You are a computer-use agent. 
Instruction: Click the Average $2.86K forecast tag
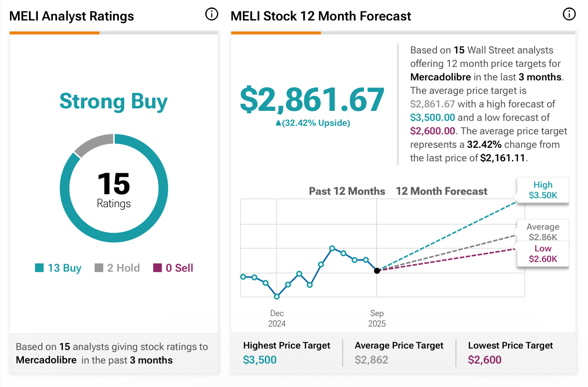point(543,232)
